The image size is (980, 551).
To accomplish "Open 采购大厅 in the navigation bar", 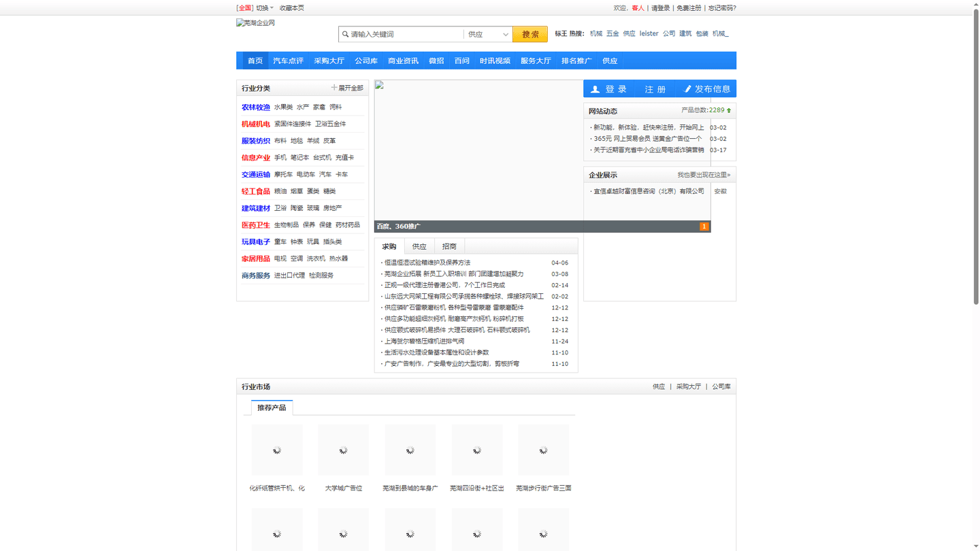I will point(329,61).
